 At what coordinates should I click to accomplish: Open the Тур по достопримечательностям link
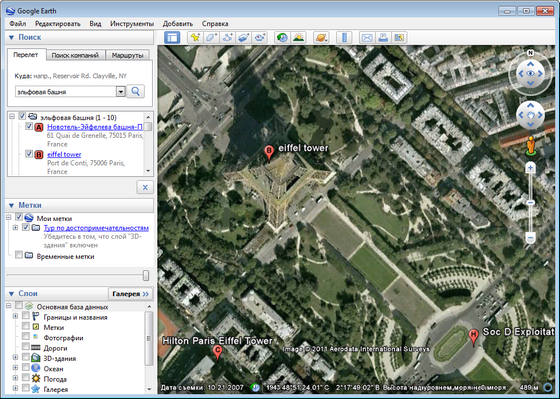96,228
